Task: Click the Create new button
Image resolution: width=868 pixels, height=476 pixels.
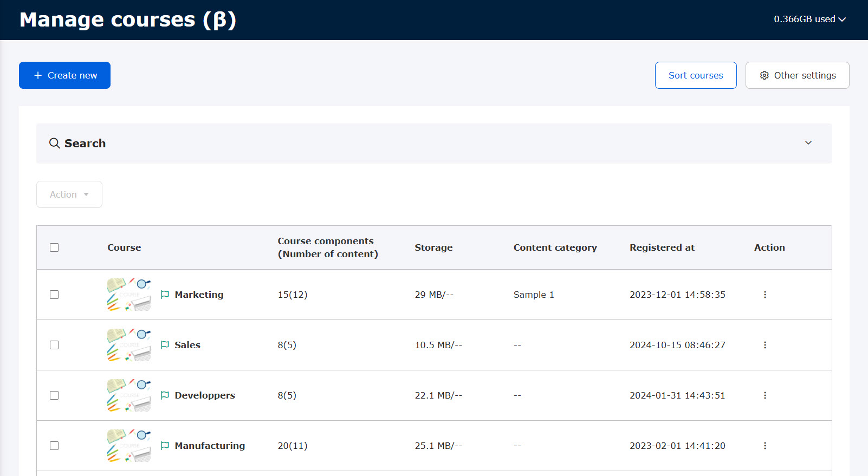Action: click(x=64, y=75)
